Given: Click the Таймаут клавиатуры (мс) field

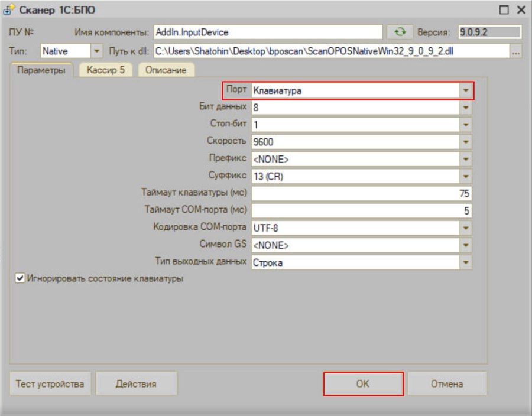Looking at the screenshot, I should coord(361,194).
